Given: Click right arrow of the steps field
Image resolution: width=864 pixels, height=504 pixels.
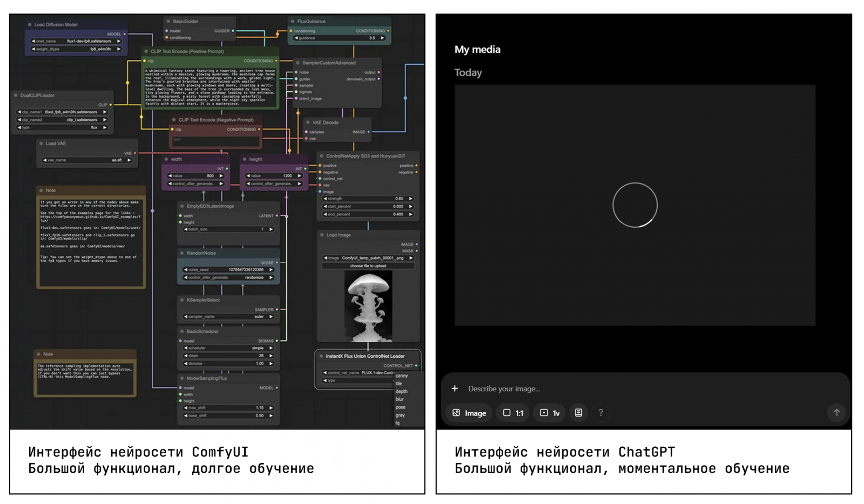Looking at the screenshot, I should 271,356.
